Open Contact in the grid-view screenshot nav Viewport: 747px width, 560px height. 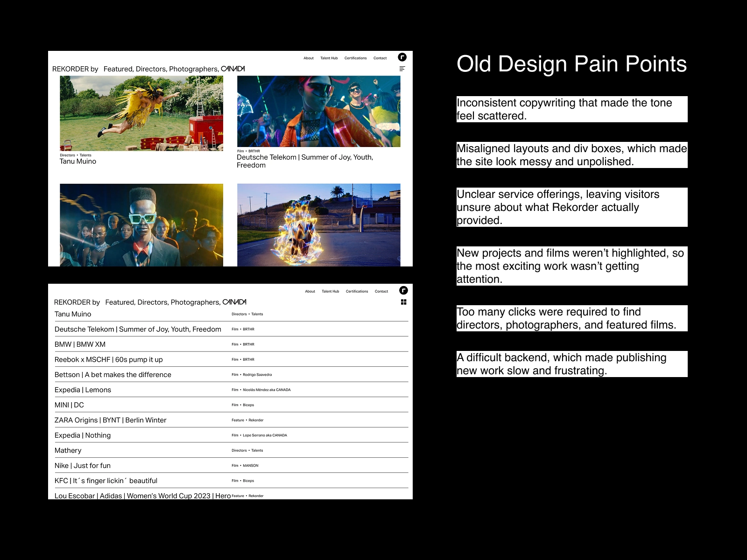pos(380,58)
